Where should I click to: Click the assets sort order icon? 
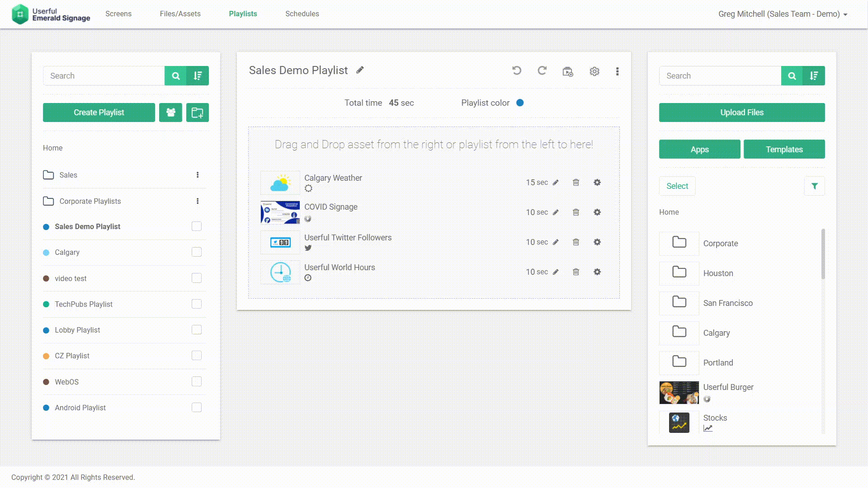tap(814, 76)
